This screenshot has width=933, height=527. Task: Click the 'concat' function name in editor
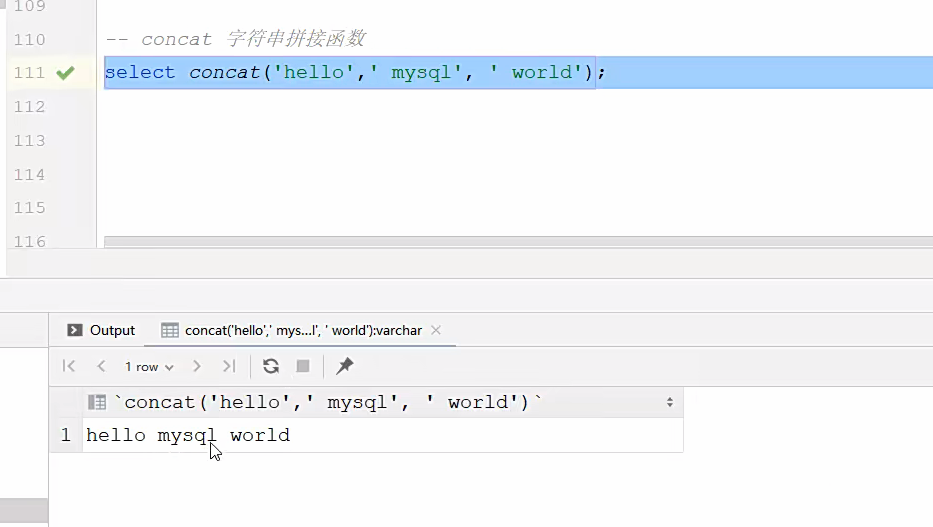click(224, 73)
